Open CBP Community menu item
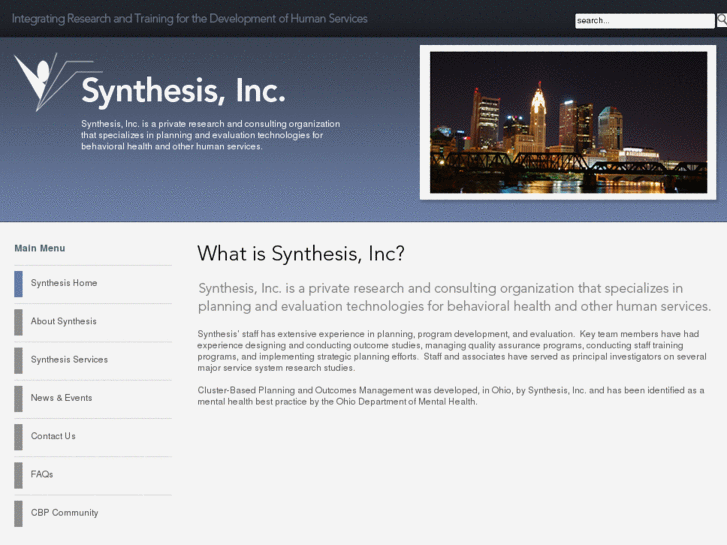Screen dimensions: 727x545 point(93,513)
